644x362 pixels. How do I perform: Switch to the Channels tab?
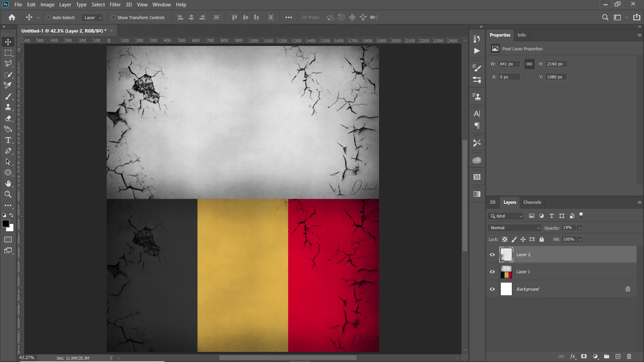pos(532,202)
